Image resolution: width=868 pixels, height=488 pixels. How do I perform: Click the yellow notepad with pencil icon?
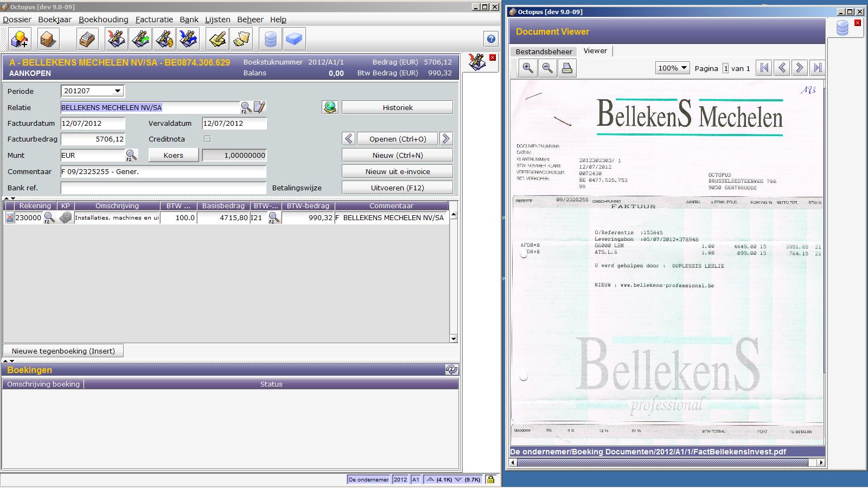218,39
